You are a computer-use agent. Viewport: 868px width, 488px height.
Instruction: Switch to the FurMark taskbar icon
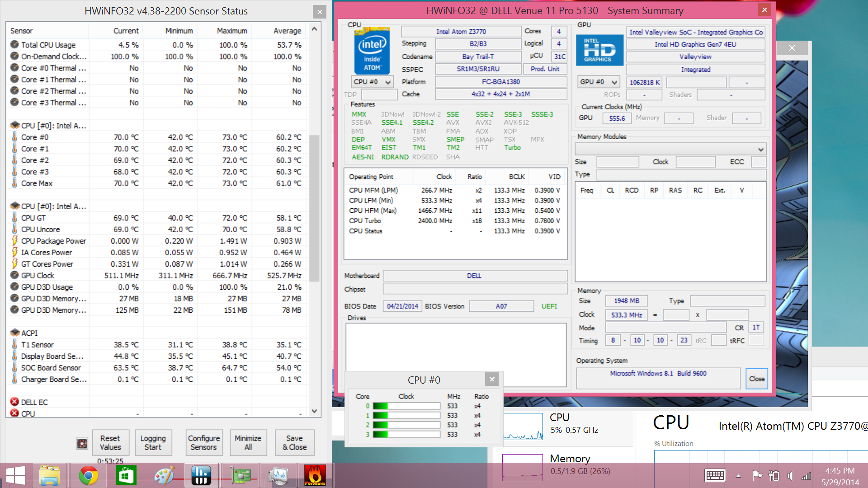tap(315, 475)
